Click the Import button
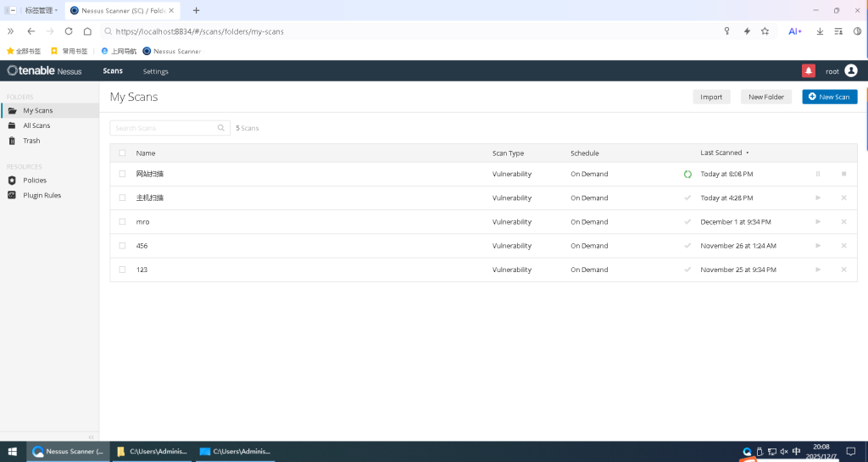 pos(711,97)
